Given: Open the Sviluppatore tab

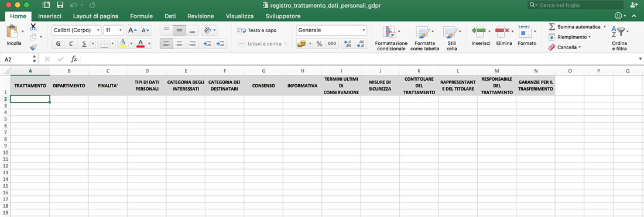Looking at the screenshot, I should [283, 16].
